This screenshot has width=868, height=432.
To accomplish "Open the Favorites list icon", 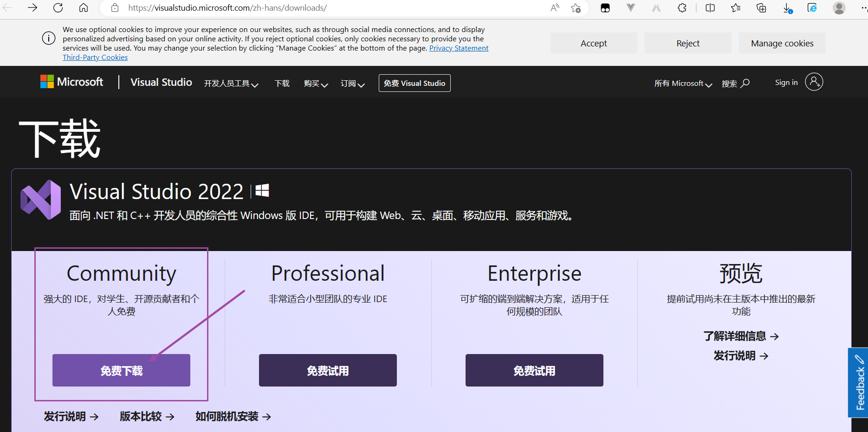I will tap(736, 8).
